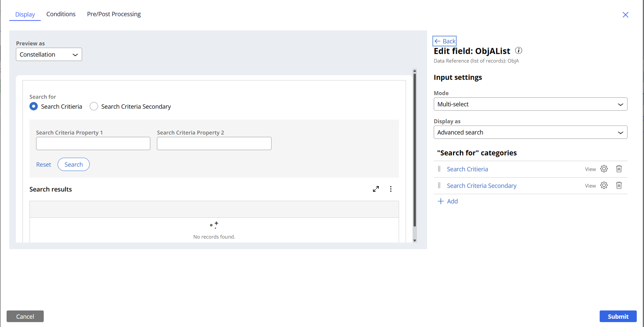Add a new Search for category

[x=448, y=201]
